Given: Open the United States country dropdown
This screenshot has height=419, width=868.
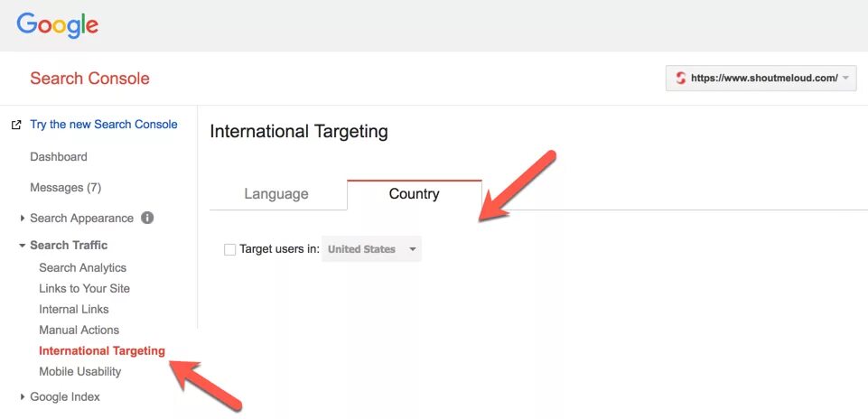Looking at the screenshot, I should [371, 249].
